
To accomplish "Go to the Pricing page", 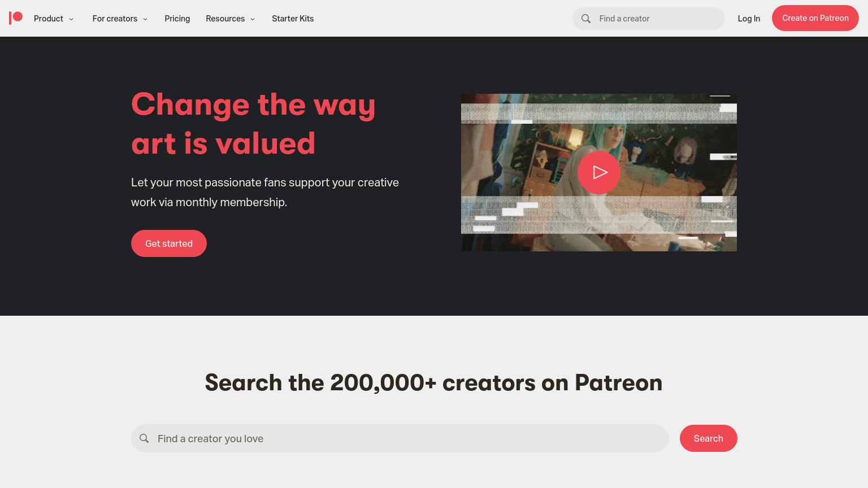I will click(x=177, y=19).
